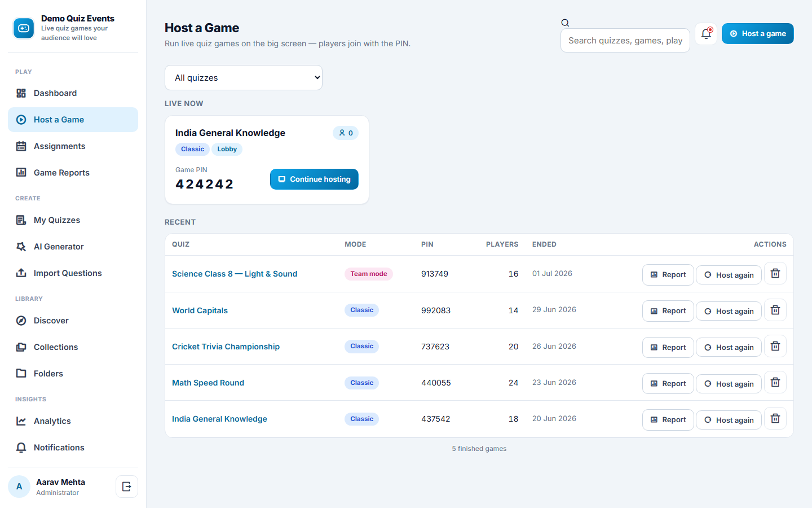Delete the Science Class 8 game

pos(775,274)
